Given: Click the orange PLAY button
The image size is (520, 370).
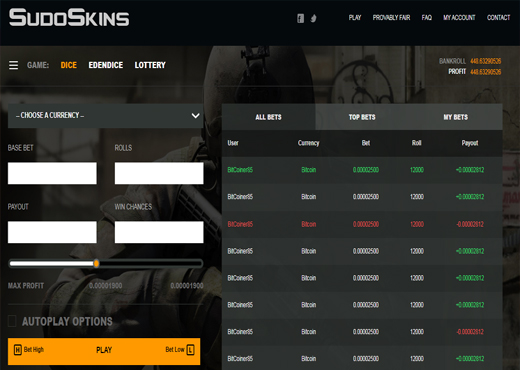Looking at the screenshot, I should coord(104,351).
